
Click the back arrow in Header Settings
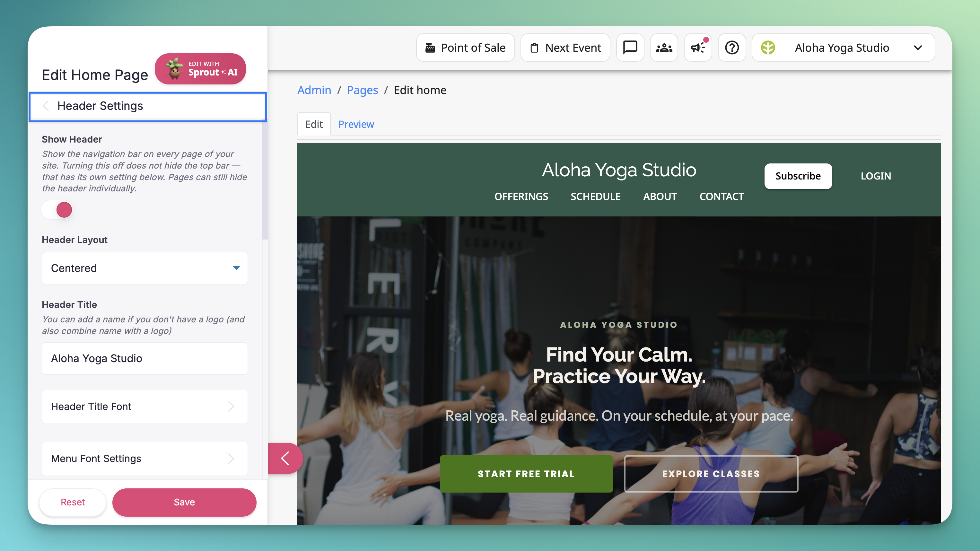(x=46, y=106)
